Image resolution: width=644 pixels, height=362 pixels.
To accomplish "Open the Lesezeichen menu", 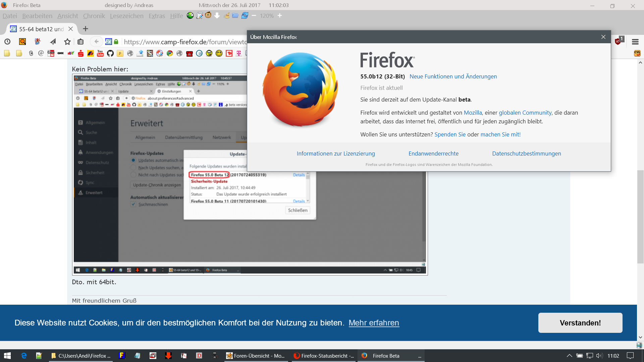I will click(126, 16).
